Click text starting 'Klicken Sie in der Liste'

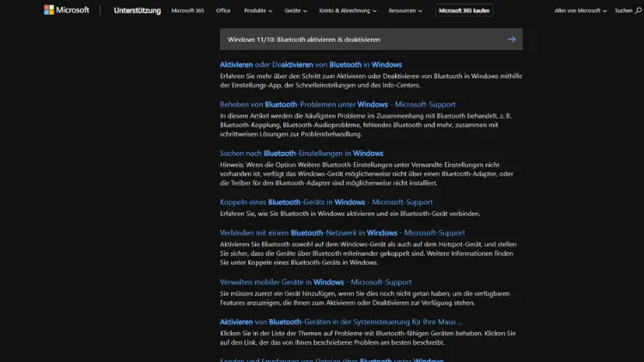[x=368, y=338]
